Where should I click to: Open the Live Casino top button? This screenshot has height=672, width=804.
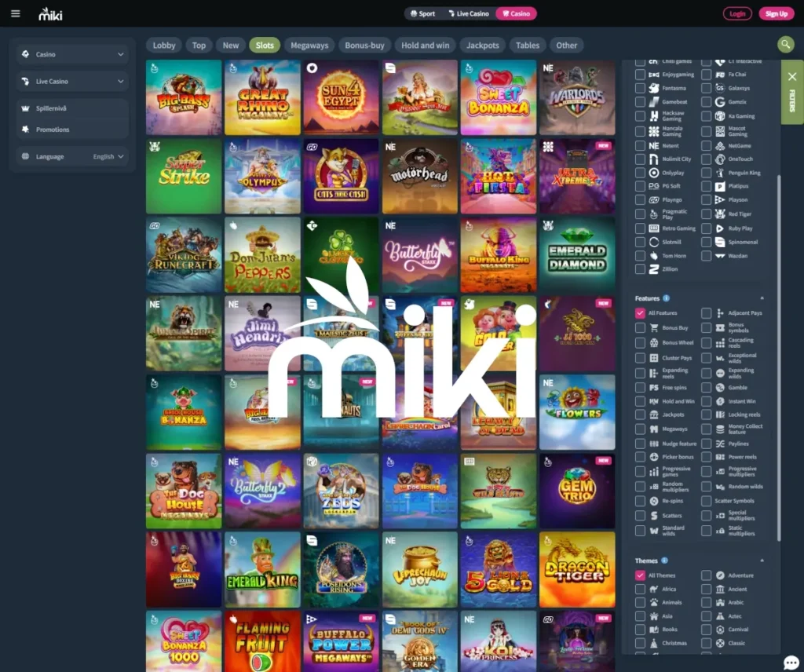468,13
